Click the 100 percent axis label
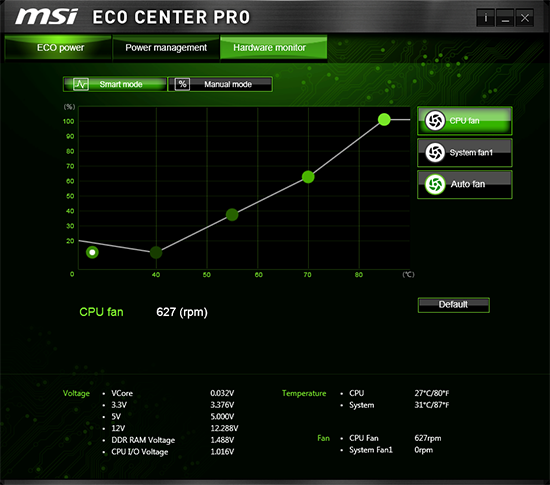This screenshot has width=550, height=485. (68, 121)
